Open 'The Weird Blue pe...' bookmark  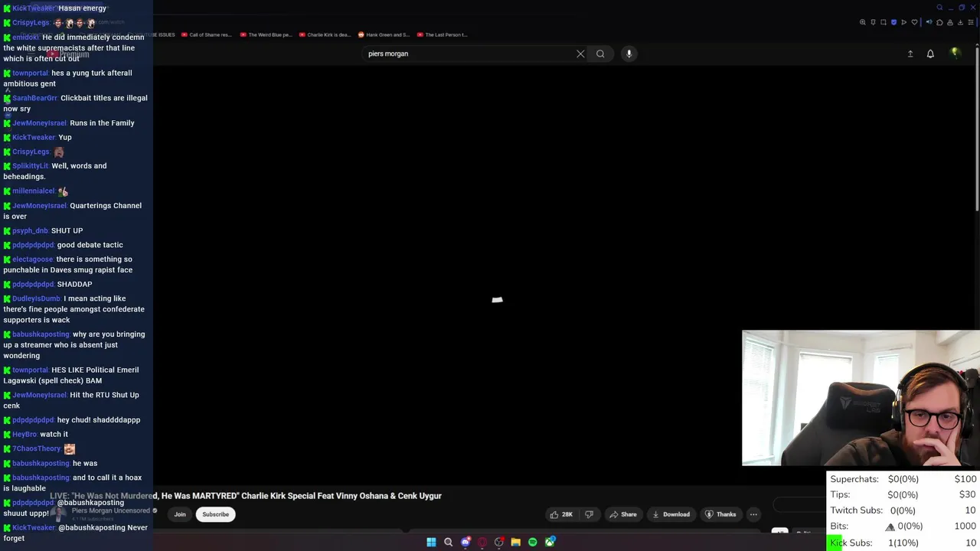tap(266, 34)
